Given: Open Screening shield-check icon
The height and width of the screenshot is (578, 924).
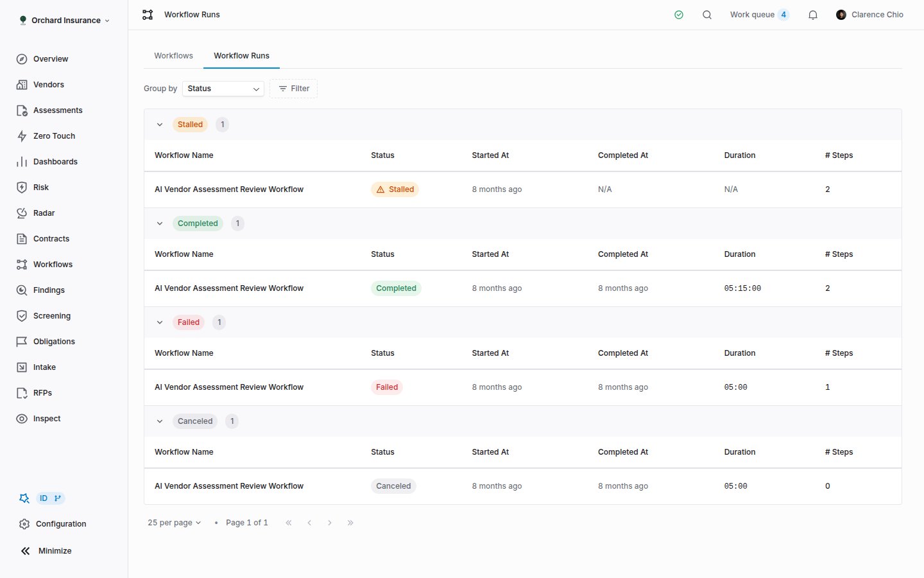Looking at the screenshot, I should tap(22, 316).
